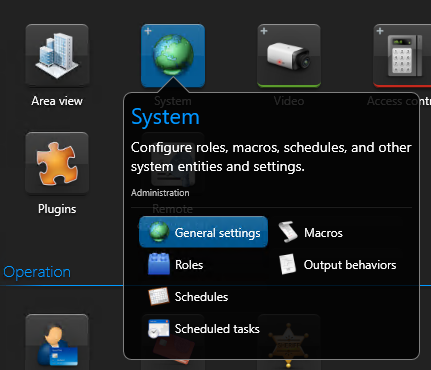Click the General settings globe icon

pyautogui.click(x=159, y=232)
